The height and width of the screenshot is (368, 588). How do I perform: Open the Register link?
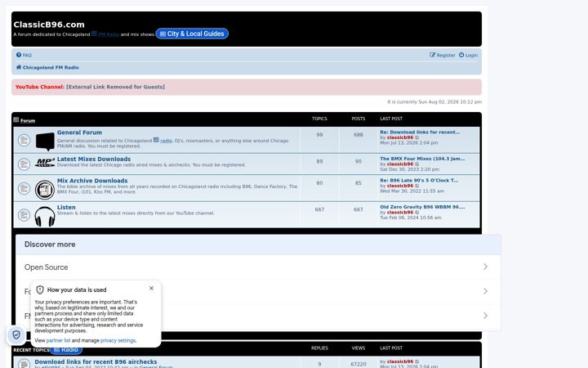click(x=446, y=56)
